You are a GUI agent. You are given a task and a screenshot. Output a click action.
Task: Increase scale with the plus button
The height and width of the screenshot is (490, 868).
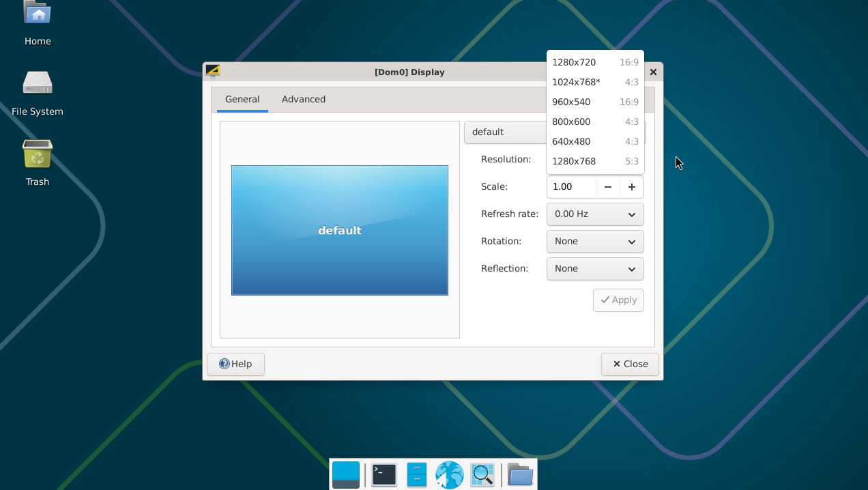[632, 187]
